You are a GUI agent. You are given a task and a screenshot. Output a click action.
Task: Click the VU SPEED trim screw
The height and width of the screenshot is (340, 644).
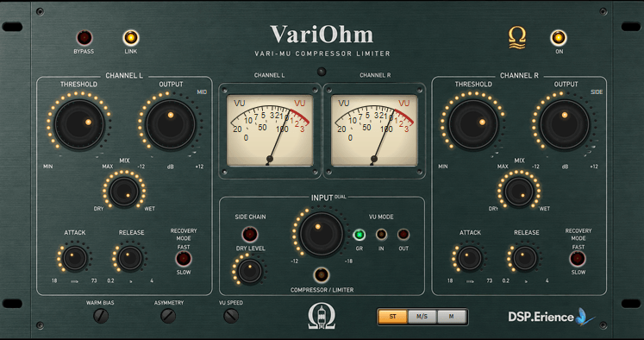tap(231, 316)
